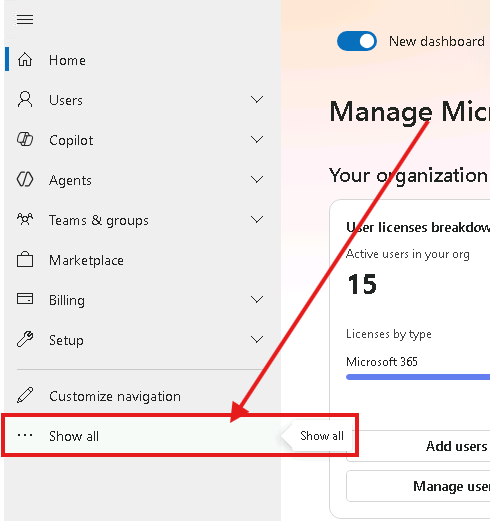Collapse the hamburger navigation menu
This screenshot has width=490, height=521.
pos(25,19)
